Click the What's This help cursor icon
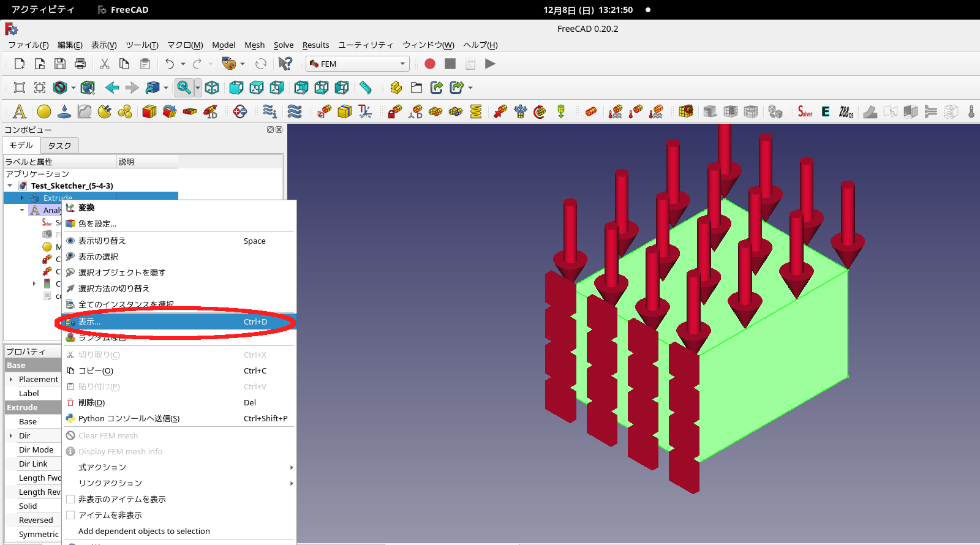The width and height of the screenshot is (980, 545). (285, 64)
